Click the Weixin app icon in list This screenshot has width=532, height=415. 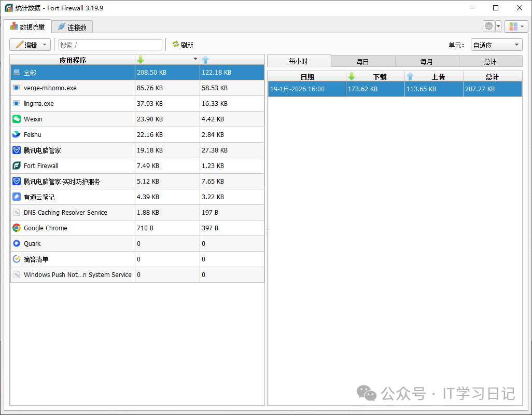17,119
